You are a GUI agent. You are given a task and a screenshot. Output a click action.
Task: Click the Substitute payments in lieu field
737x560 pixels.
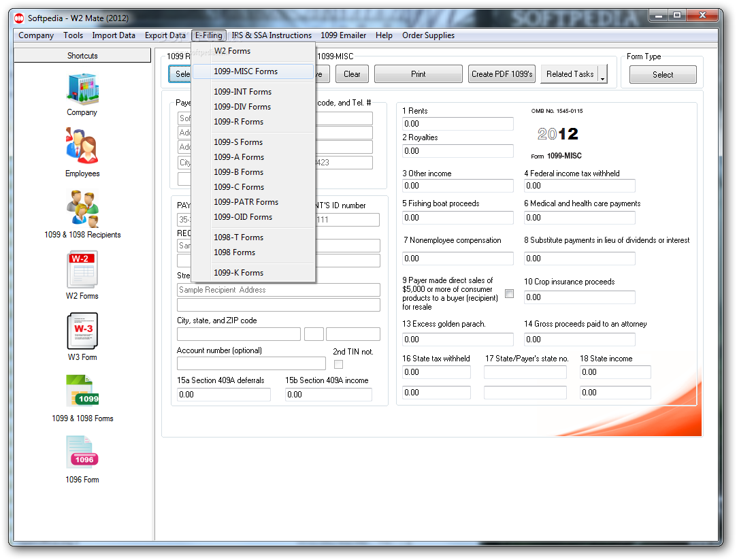(x=580, y=259)
